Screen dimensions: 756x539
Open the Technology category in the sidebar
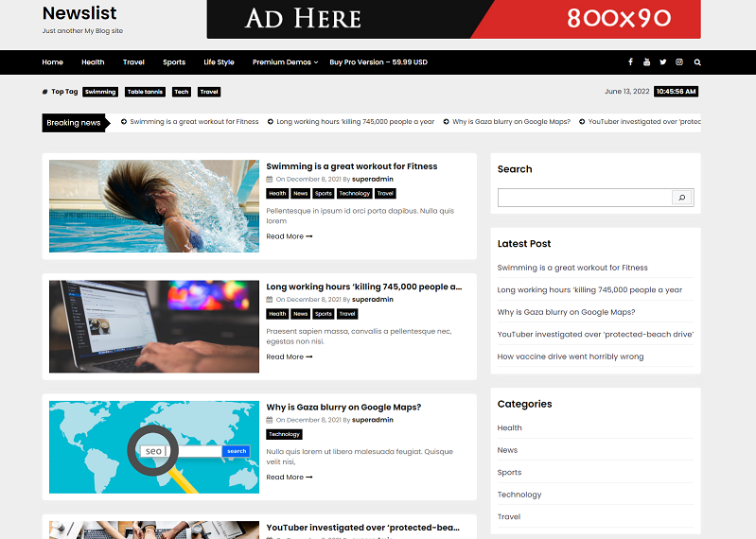click(x=519, y=495)
